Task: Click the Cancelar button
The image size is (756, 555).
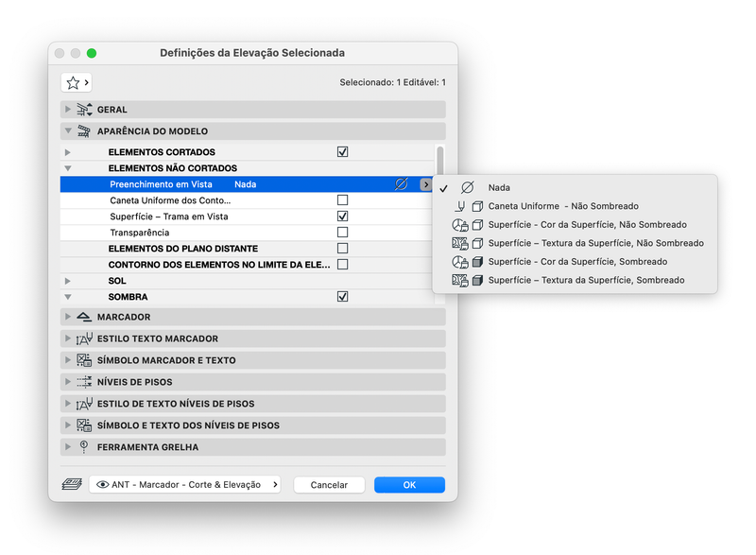Action: (329, 485)
